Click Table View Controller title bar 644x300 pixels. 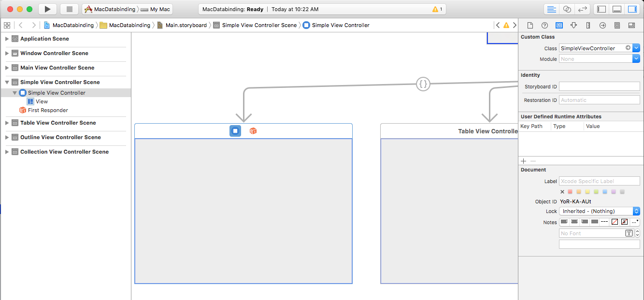coord(449,131)
